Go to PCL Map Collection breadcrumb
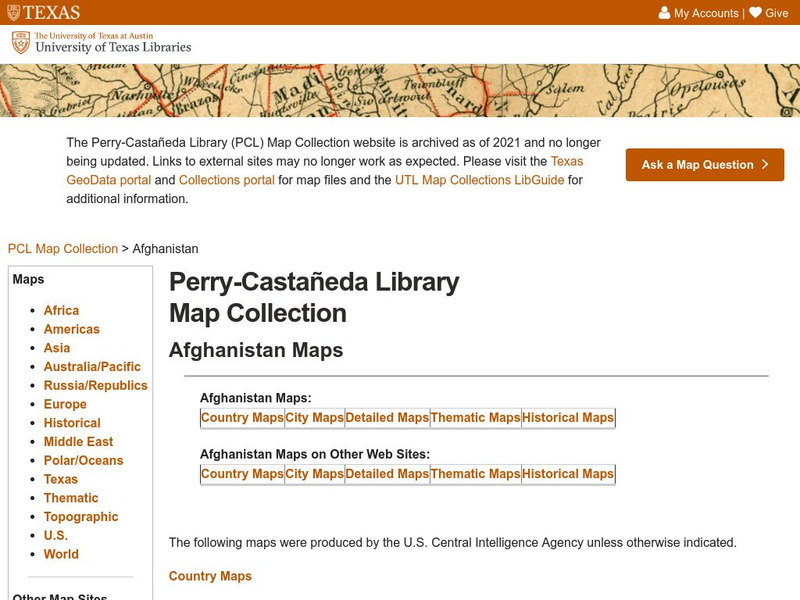Screen dimensions: 800x600 point(62,249)
